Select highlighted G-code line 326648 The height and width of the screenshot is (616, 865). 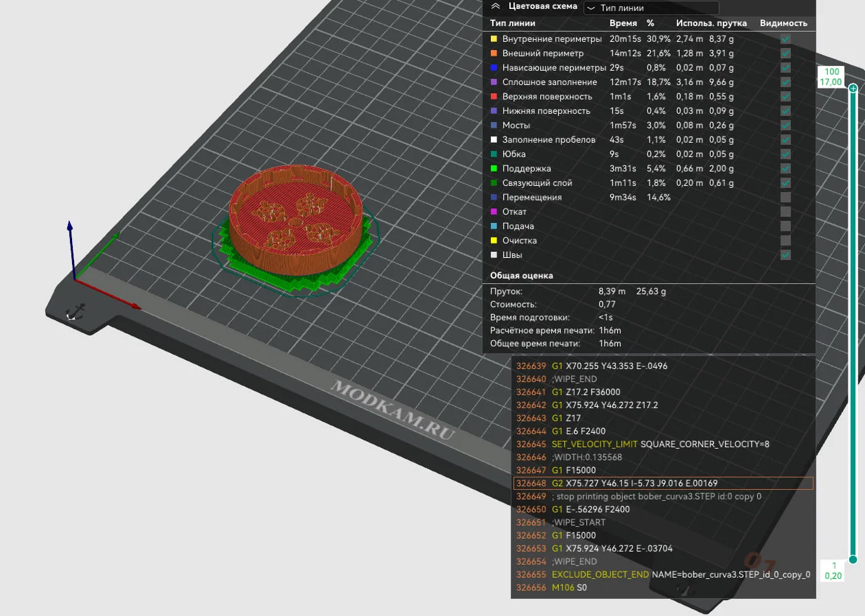click(x=663, y=484)
